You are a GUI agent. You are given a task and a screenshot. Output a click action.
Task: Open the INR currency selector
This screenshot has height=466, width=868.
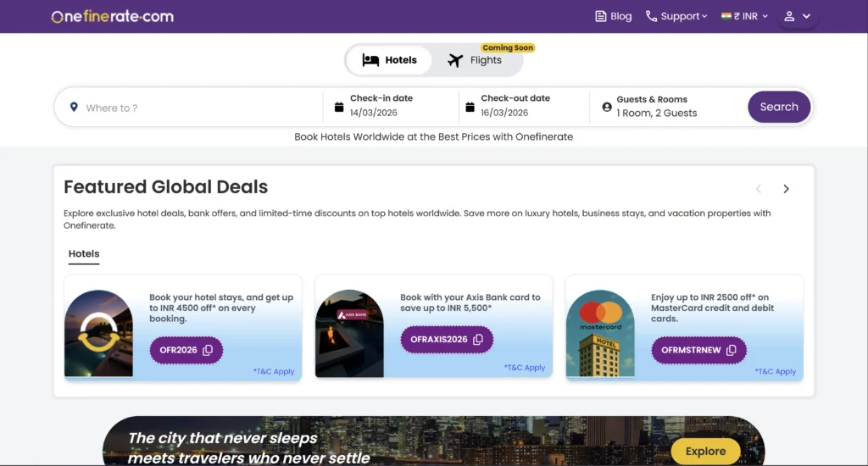tap(744, 16)
